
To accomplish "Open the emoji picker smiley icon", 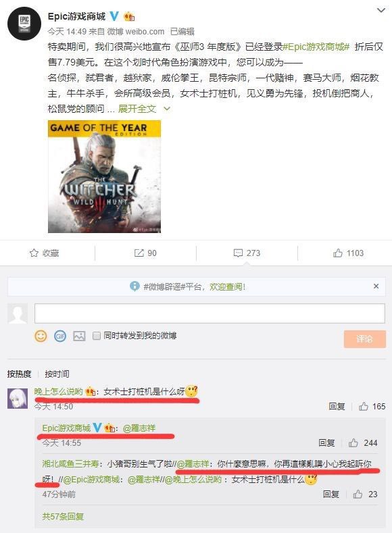I will coord(41,336).
